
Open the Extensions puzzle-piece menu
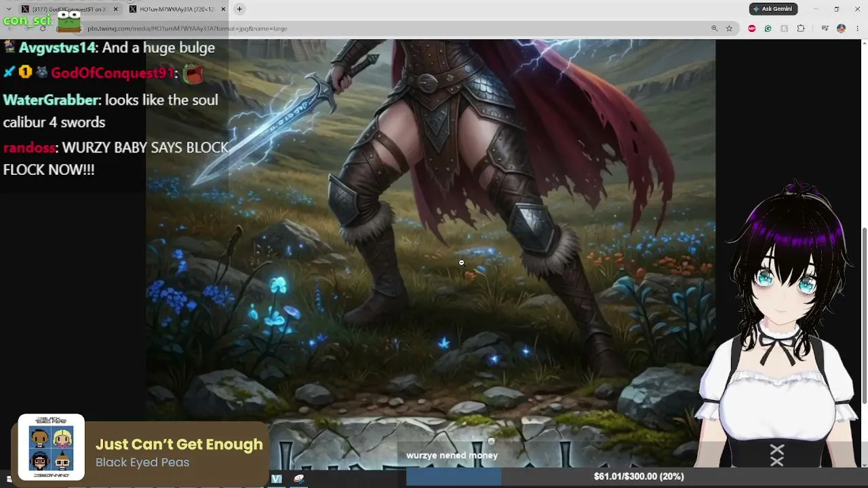[801, 28]
